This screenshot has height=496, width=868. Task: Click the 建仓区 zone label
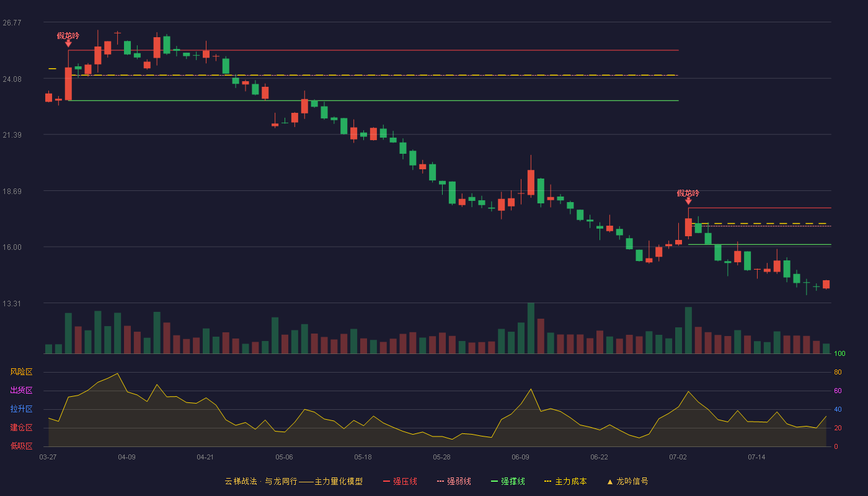pyautogui.click(x=21, y=428)
